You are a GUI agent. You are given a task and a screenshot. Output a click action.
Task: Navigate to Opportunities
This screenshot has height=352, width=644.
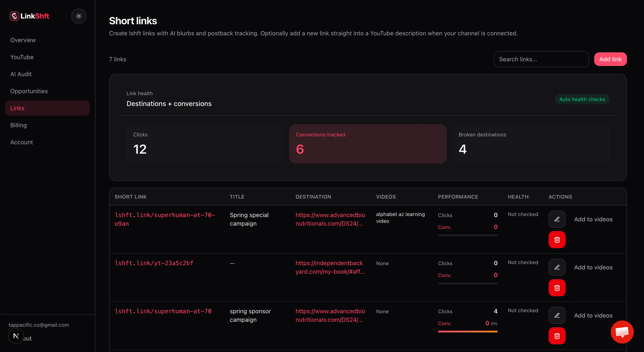[x=29, y=91]
